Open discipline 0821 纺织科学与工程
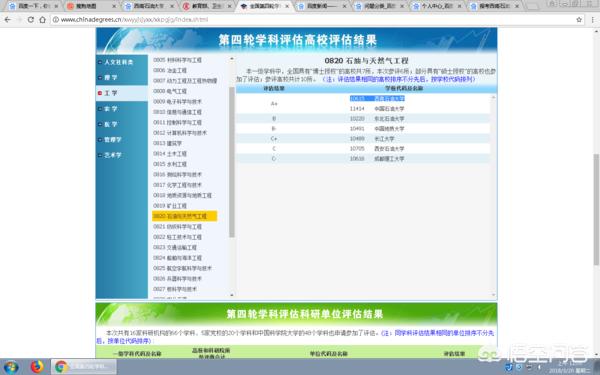This screenshot has width=600, height=375. pyautogui.click(x=177, y=227)
